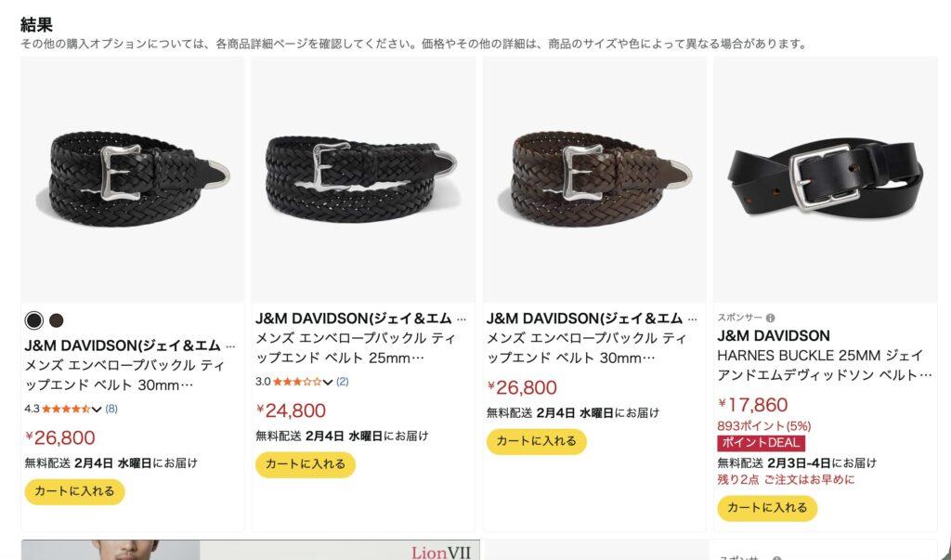Add the brown 30mm belt to cart
The width and height of the screenshot is (951, 560).
point(536,441)
